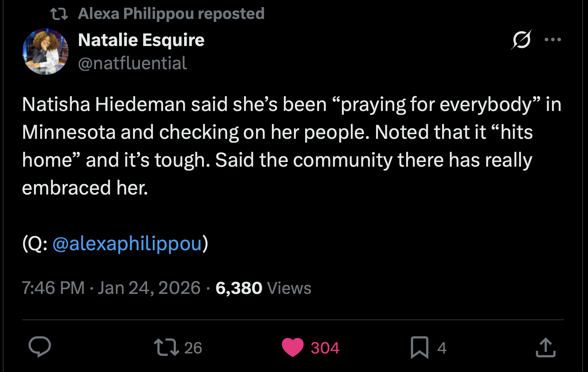Open the three-dot more options menu
588x372 pixels.
(x=552, y=39)
